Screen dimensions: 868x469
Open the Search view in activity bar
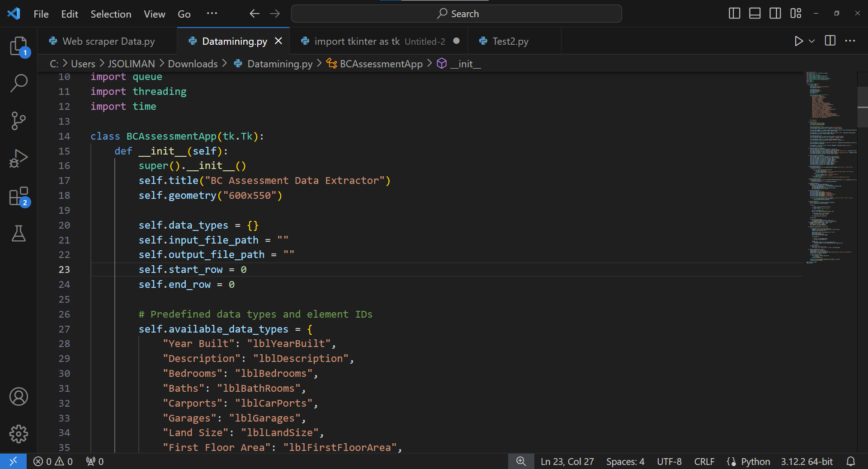(19, 83)
